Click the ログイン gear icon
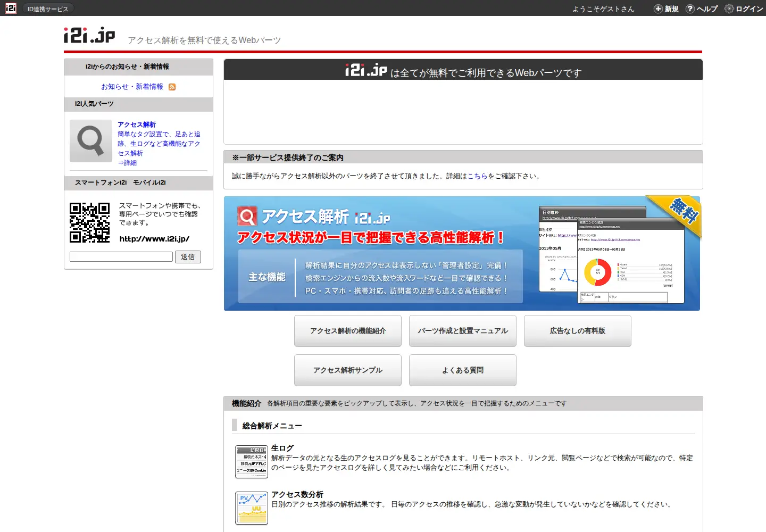Screen dimensions: 766x532 (729, 9)
